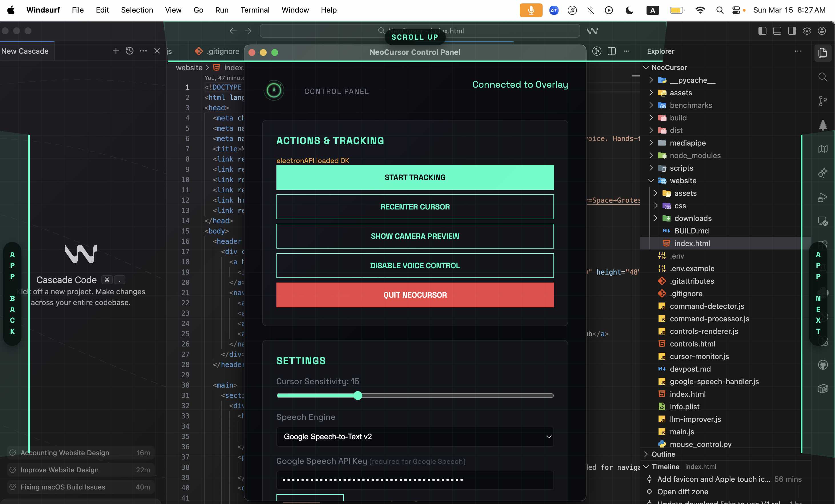Open Cascade history clock icon
Viewport: 835px width, 504px height.
click(x=129, y=51)
